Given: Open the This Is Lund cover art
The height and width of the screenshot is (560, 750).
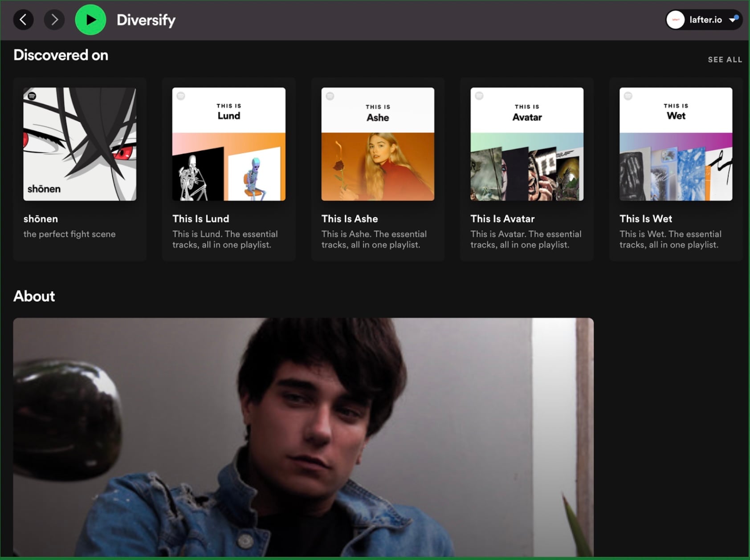Looking at the screenshot, I should point(228,144).
